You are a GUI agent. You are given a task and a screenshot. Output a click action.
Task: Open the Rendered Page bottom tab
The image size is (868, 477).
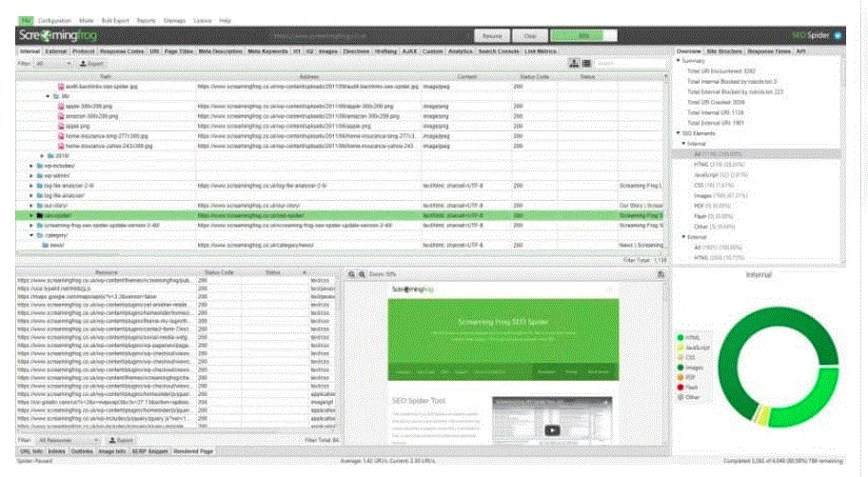click(193, 451)
